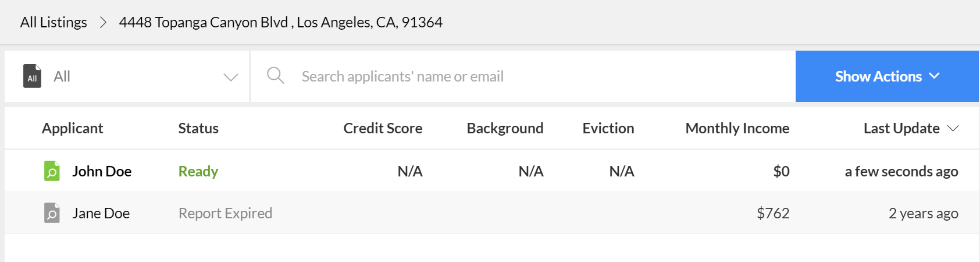The width and height of the screenshot is (980, 262).
Task: Sort by Background column header
Action: tap(505, 128)
